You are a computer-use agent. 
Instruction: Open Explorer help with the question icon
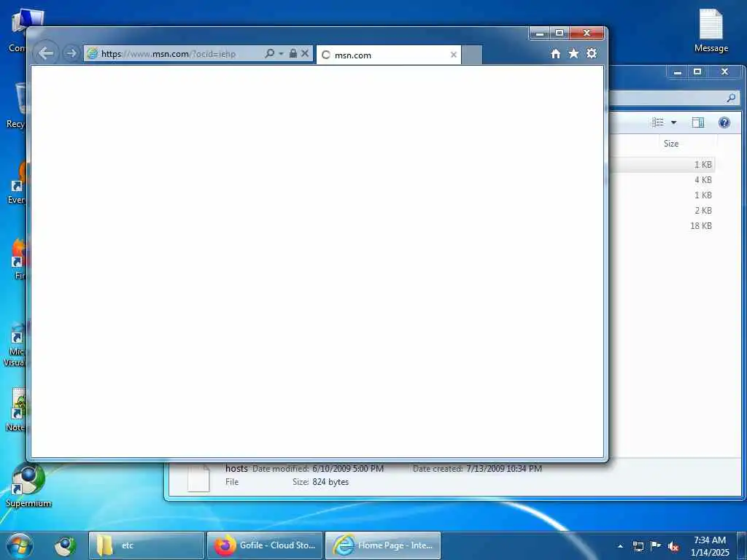[724, 122]
